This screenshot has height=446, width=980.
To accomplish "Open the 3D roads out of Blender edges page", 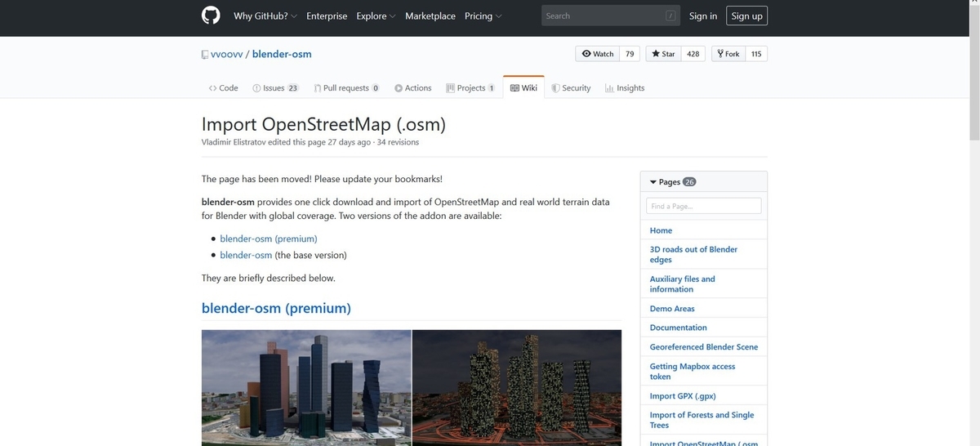I will coord(693,254).
